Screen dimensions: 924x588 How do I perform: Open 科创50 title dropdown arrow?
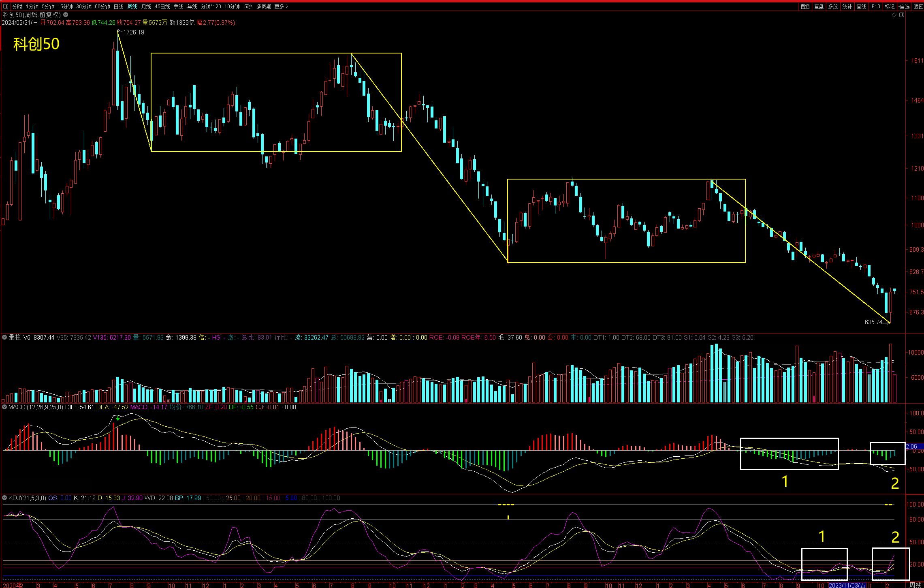click(x=66, y=15)
